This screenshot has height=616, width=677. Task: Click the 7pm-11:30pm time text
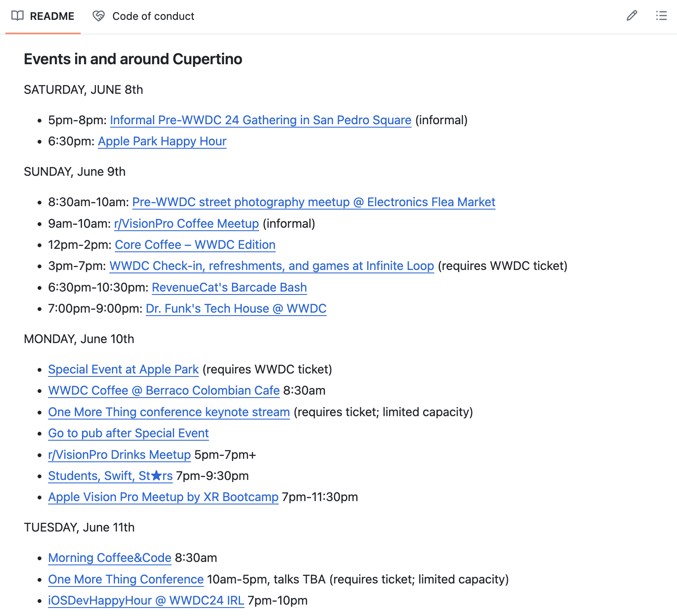tap(320, 497)
